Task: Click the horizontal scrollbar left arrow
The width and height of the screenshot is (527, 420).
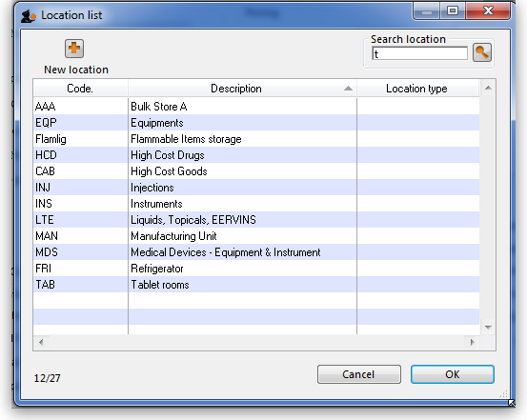Action: 41,343
